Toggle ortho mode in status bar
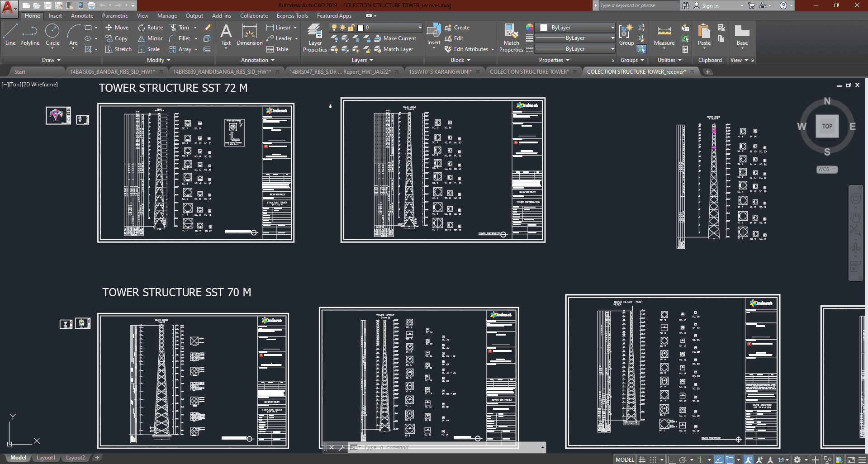Screen dimensions: 868x464 point(672,459)
